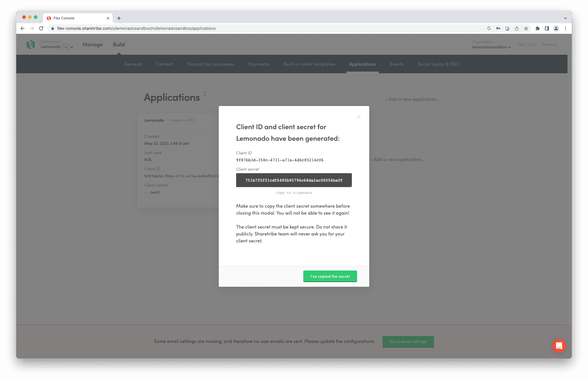Click the client secret text input field
The width and height of the screenshot is (588, 380).
294,180
